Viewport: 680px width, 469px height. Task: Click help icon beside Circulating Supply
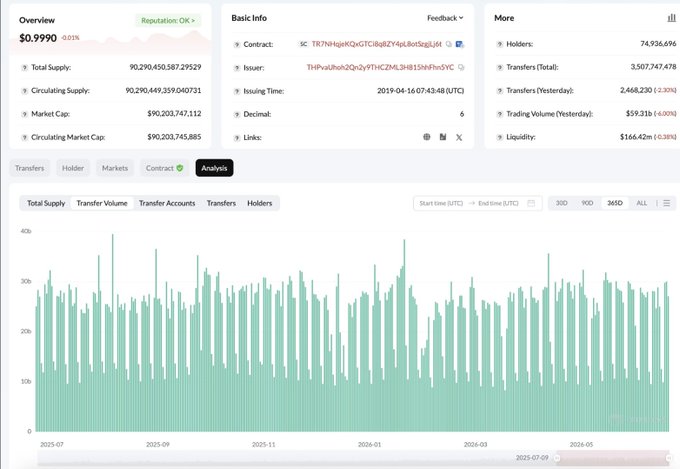tap(25, 91)
